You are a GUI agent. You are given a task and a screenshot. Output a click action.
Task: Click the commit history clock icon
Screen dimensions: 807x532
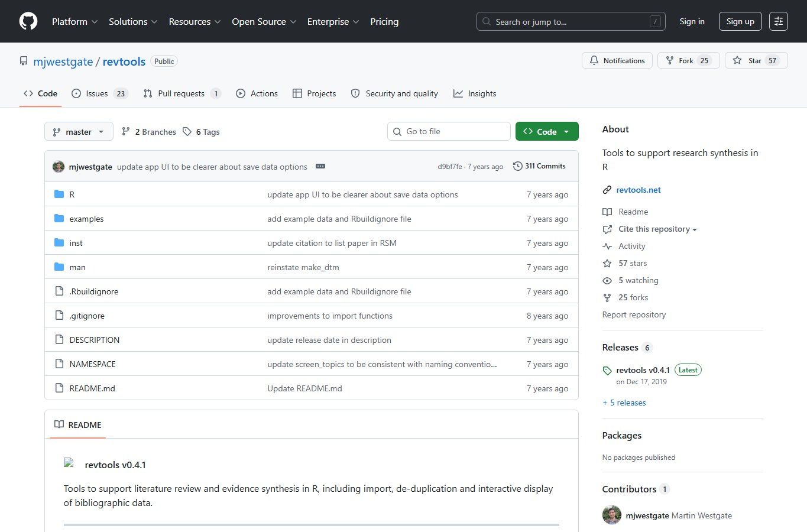click(518, 166)
